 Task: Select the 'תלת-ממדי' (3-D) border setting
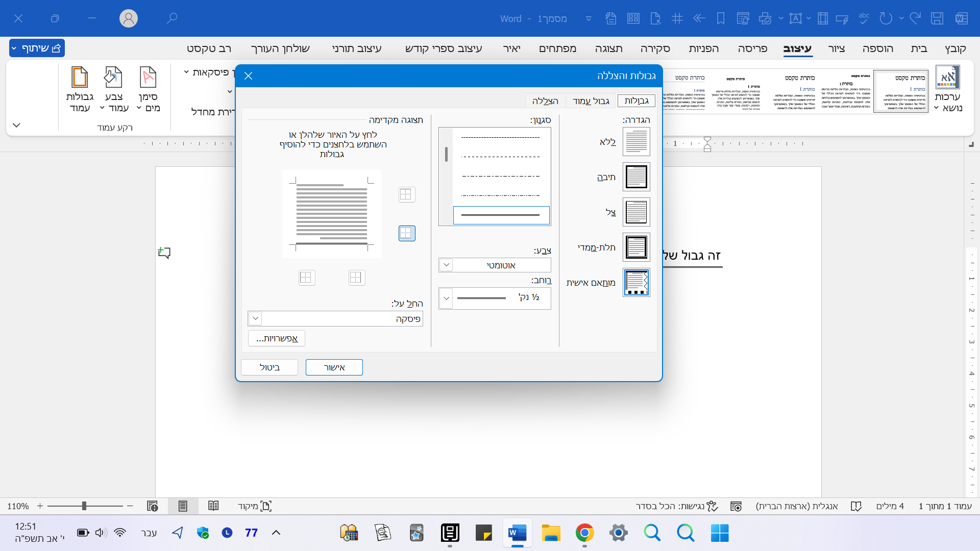pyautogui.click(x=636, y=247)
